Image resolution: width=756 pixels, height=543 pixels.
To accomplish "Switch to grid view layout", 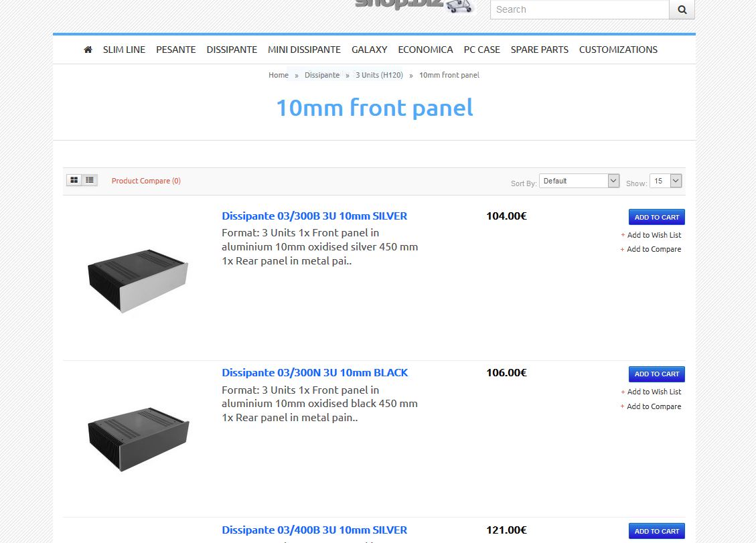I will coord(74,180).
